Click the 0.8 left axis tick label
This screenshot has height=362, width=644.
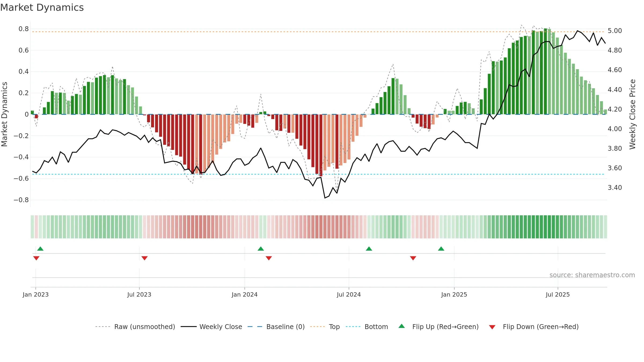[24, 29]
